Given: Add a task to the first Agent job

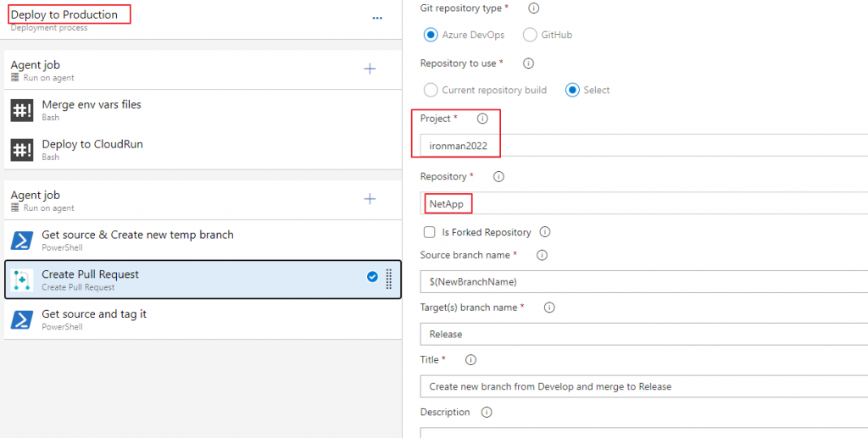Looking at the screenshot, I should (x=370, y=69).
